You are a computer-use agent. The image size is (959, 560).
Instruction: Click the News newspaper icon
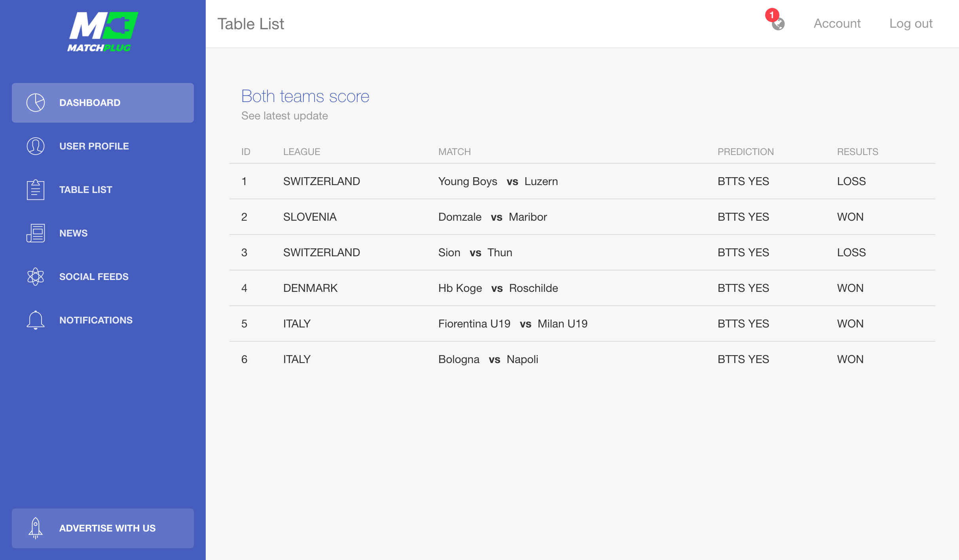coord(36,233)
